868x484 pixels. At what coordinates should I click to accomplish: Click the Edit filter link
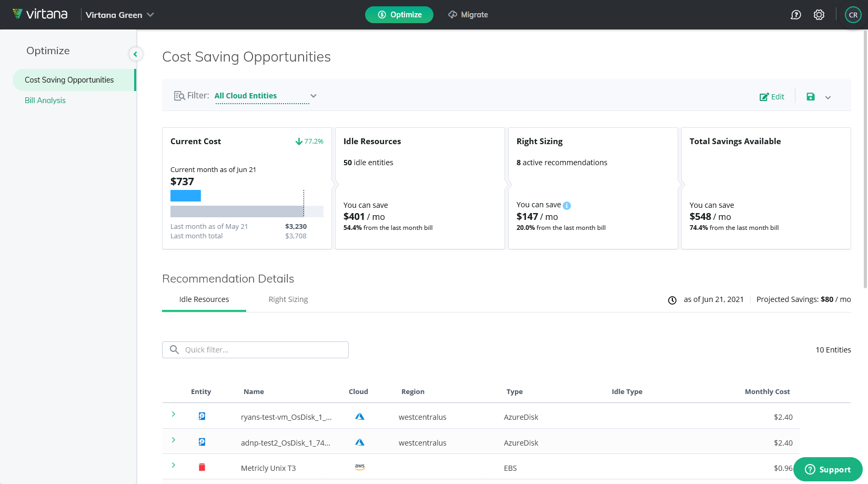click(772, 97)
